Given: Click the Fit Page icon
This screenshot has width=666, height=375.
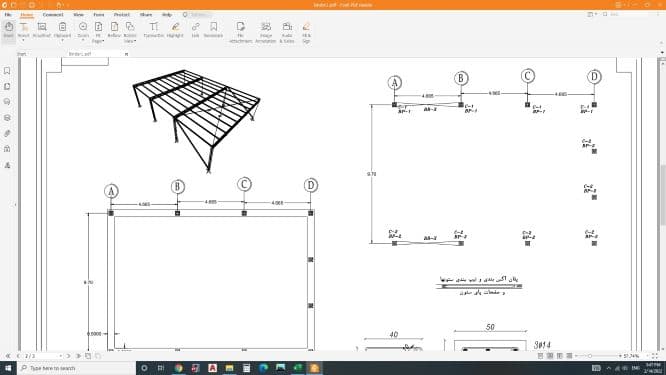Looking at the screenshot, I should 98,27.
